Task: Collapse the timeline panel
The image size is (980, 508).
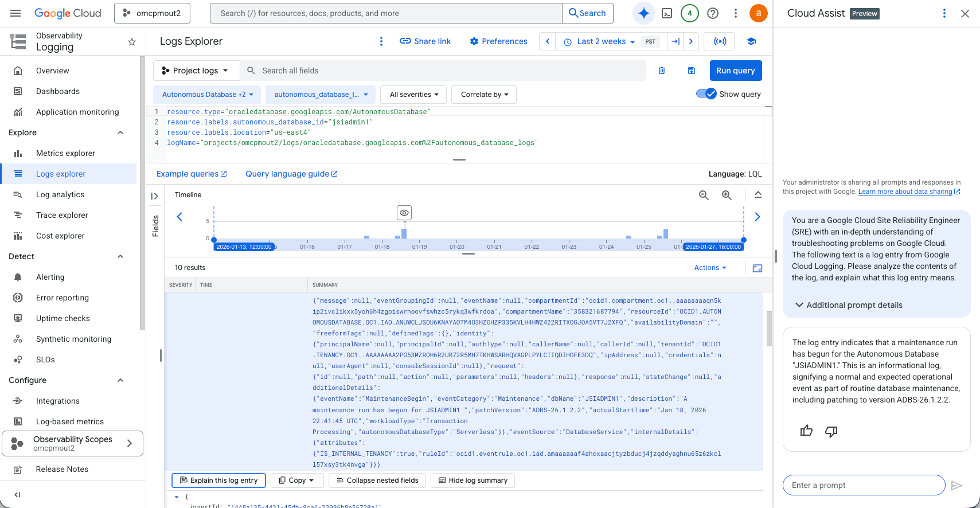Action: coord(758,195)
